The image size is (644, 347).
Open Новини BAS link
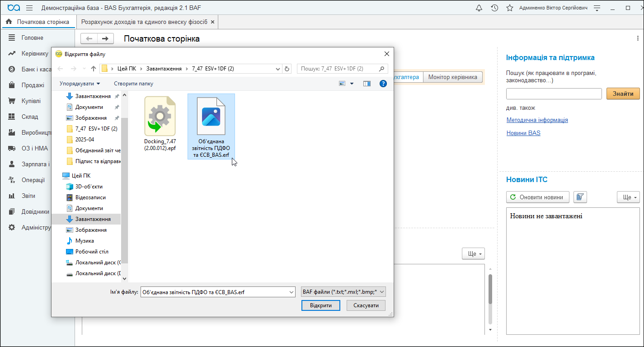523,133
